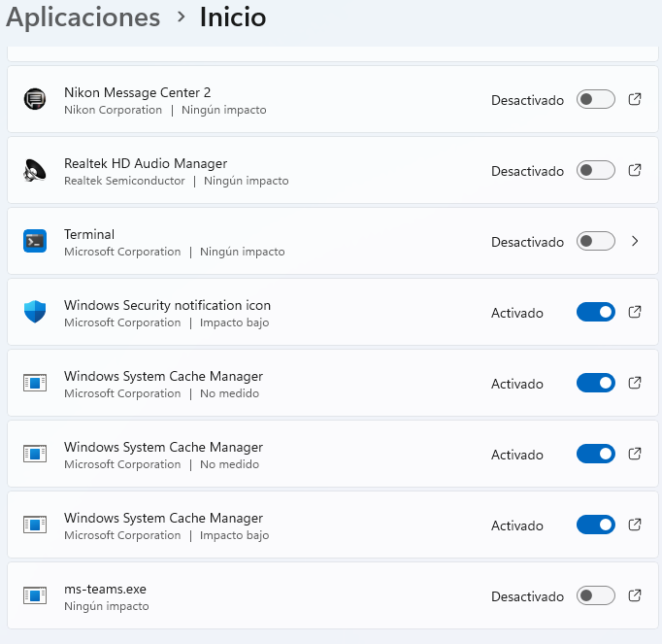Click Desactivado status for Nikon Message Center
This screenshot has width=662, height=644.
coord(527,100)
